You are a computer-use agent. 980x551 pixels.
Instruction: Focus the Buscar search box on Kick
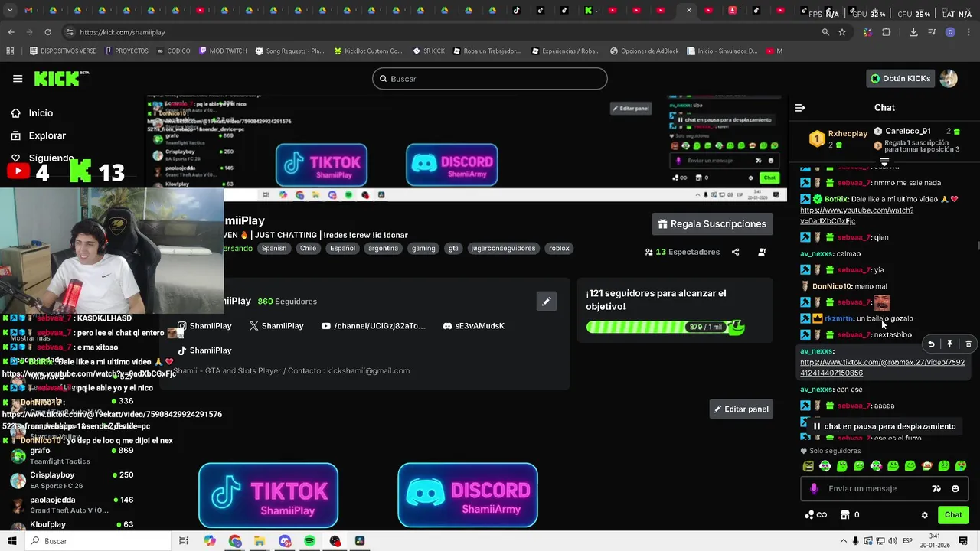[x=490, y=79]
